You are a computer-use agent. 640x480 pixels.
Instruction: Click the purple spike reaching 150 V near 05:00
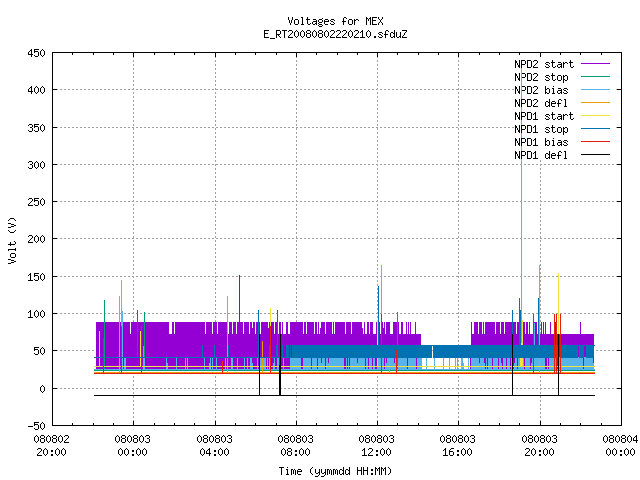tap(240, 298)
